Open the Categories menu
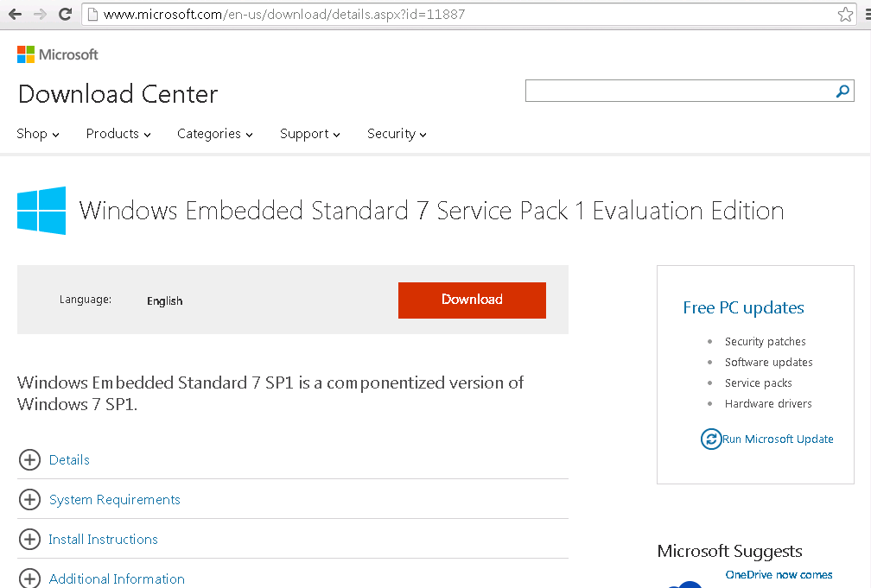 click(x=214, y=134)
